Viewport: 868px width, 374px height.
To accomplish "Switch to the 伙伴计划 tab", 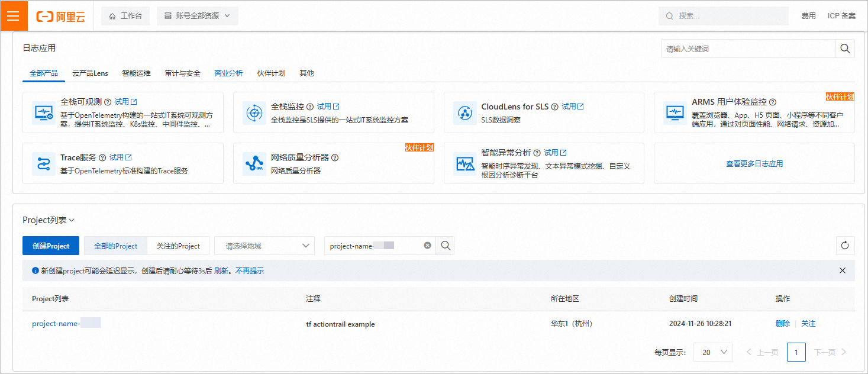I will tap(271, 73).
